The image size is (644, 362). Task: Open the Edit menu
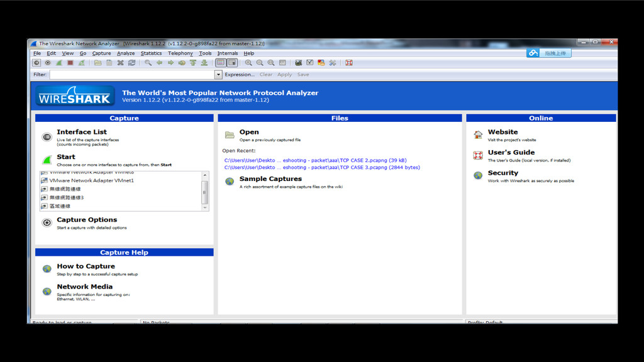click(52, 53)
